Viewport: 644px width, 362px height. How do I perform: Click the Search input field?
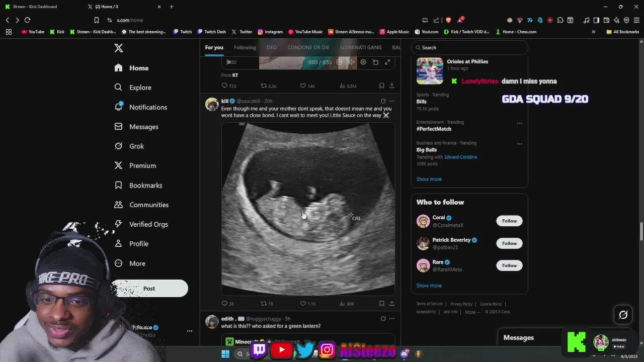469,47
